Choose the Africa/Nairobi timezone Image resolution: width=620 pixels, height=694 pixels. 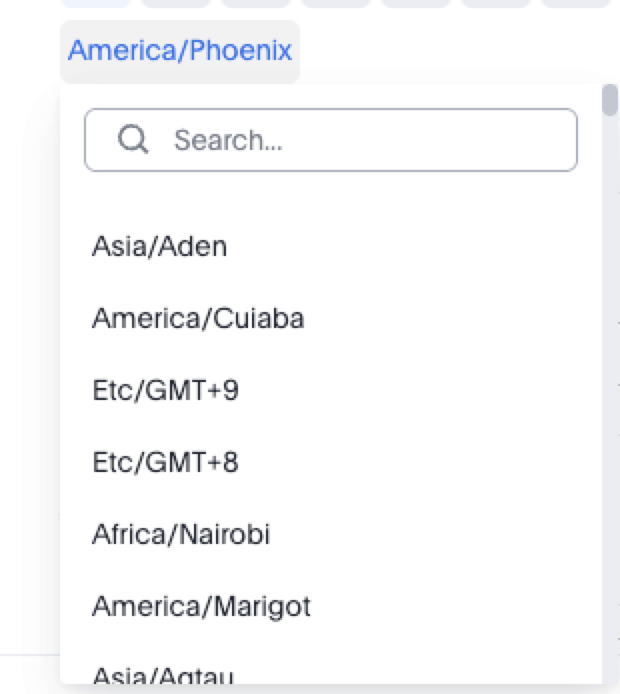coord(181,534)
